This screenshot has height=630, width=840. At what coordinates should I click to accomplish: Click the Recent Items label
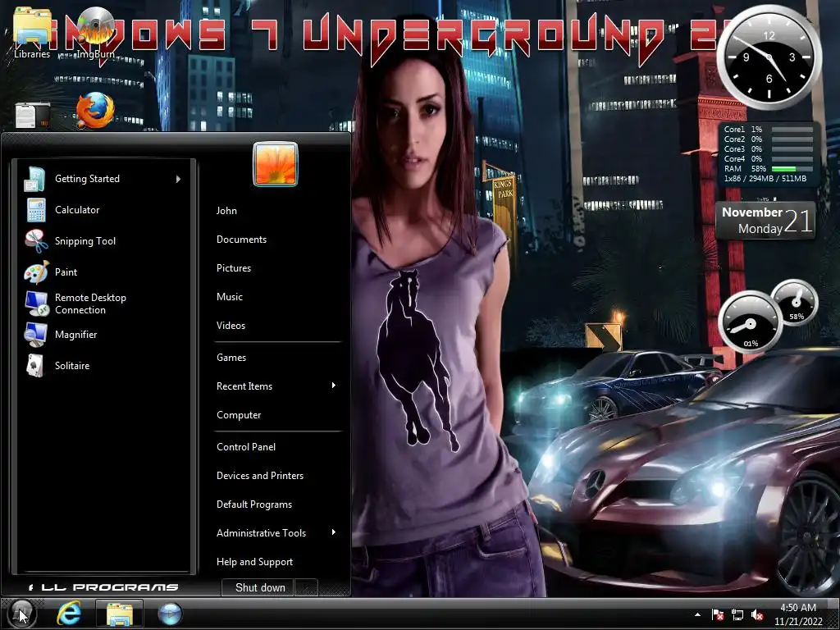click(x=244, y=386)
